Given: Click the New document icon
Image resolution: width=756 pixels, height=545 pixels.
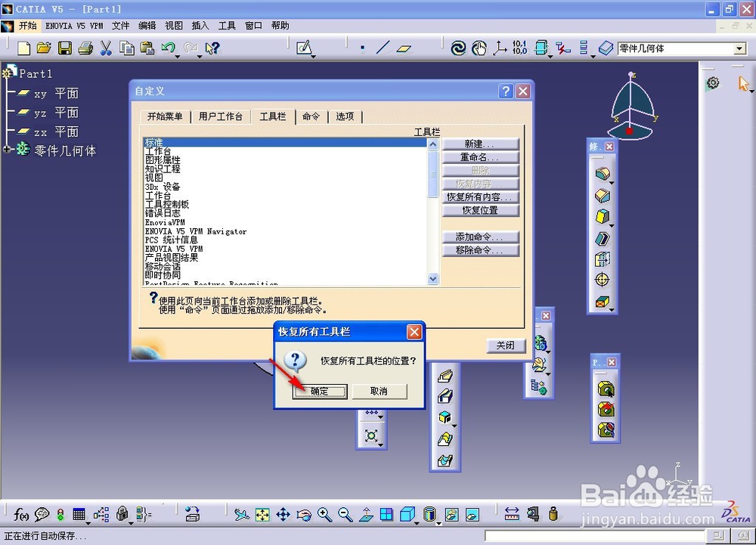Looking at the screenshot, I should click(x=23, y=48).
